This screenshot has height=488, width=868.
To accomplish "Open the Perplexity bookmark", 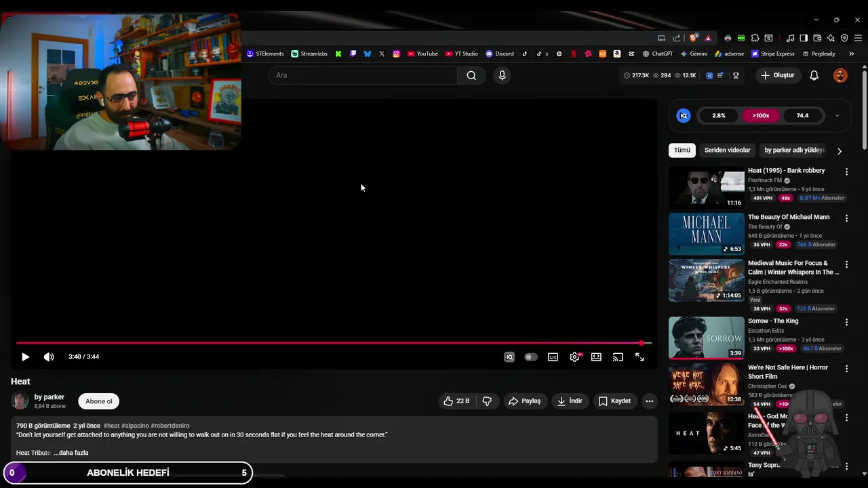I will 818,54.
